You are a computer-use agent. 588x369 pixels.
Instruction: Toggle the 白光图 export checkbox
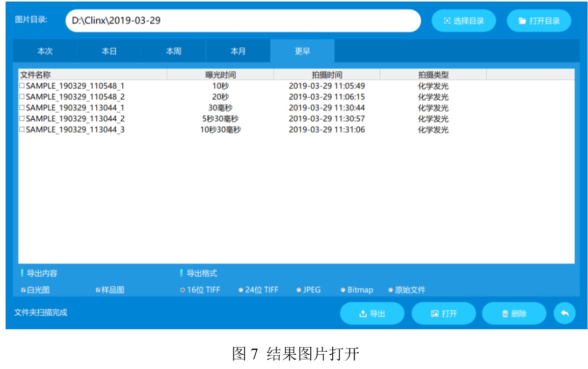point(23,290)
